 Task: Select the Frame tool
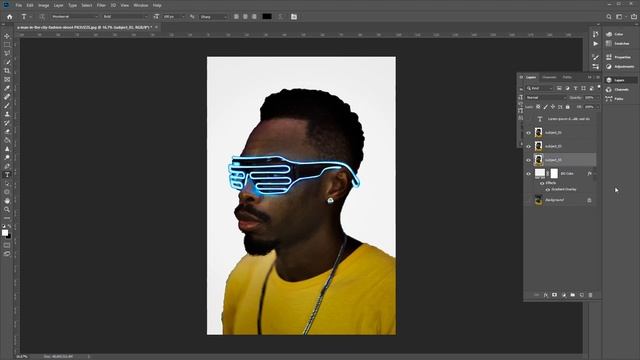(x=7, y=79)
